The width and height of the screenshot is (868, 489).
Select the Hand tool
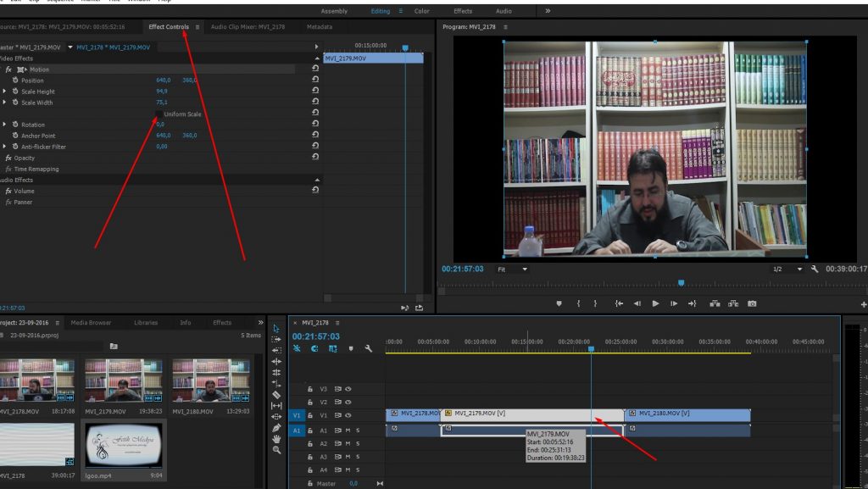[276, 439]
